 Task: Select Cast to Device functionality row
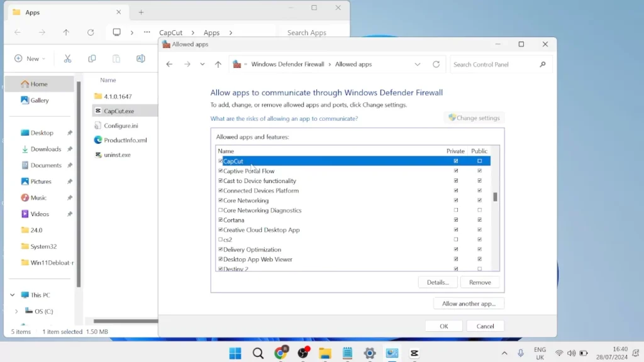[x=353, y=180]
